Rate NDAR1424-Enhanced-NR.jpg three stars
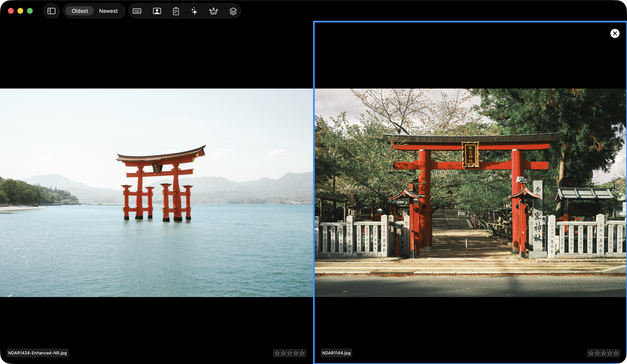This screenshot has height=364, width=627. click(x=290, y=353)
